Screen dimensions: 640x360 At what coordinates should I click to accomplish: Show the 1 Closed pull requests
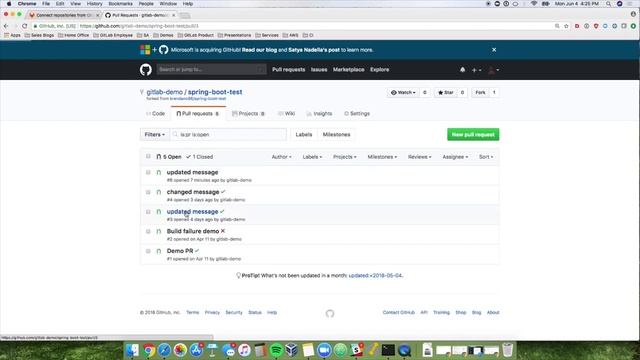tap(200, 157)
